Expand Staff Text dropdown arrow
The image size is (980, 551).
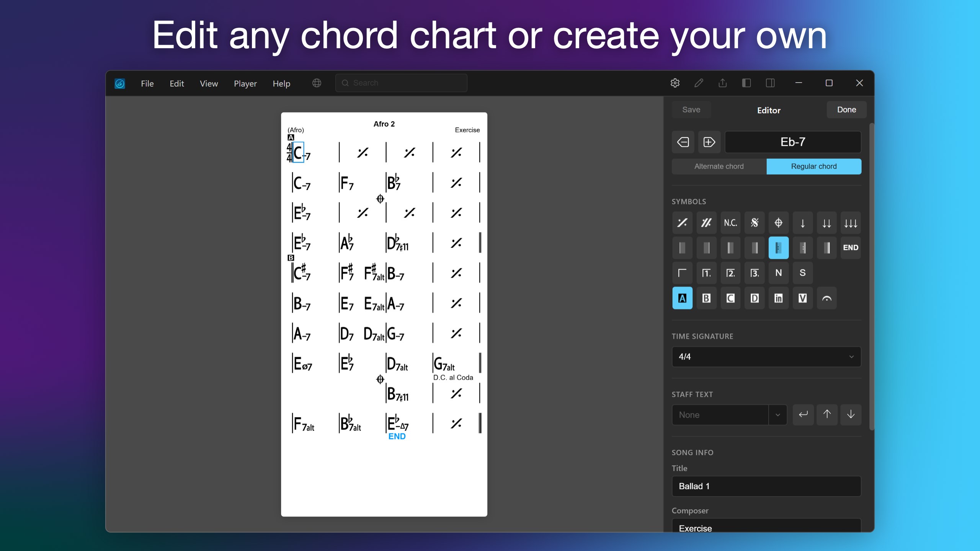(778, 415)
